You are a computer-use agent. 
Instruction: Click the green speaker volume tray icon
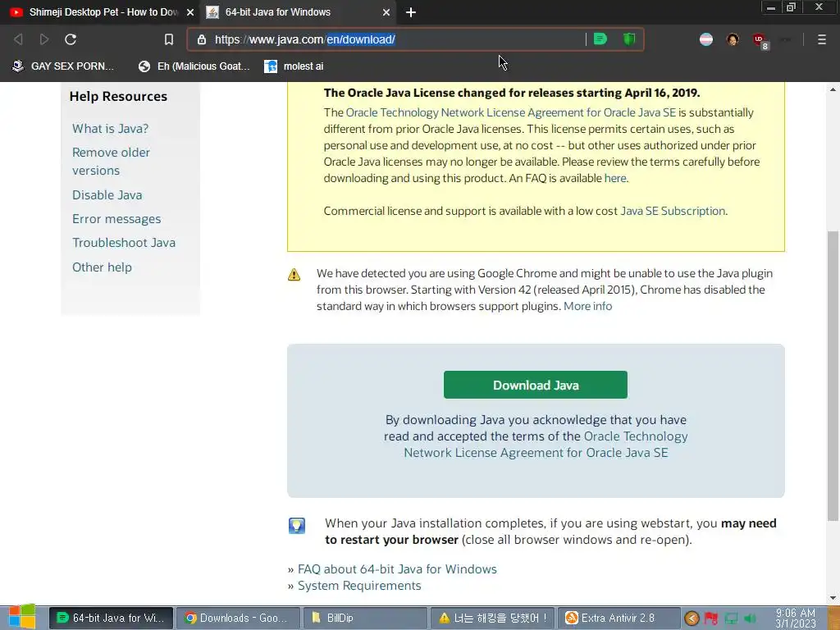click(750, 619)
